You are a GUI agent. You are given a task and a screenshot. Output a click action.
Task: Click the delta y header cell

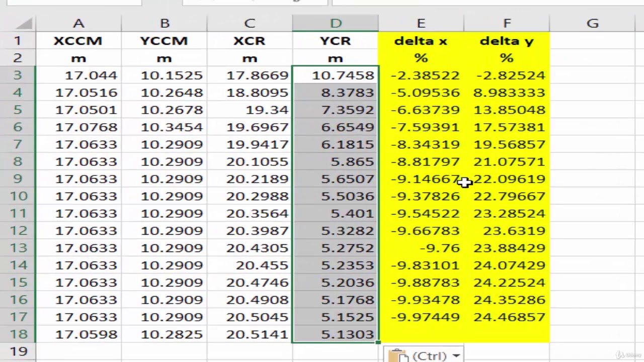coord(507,41)
